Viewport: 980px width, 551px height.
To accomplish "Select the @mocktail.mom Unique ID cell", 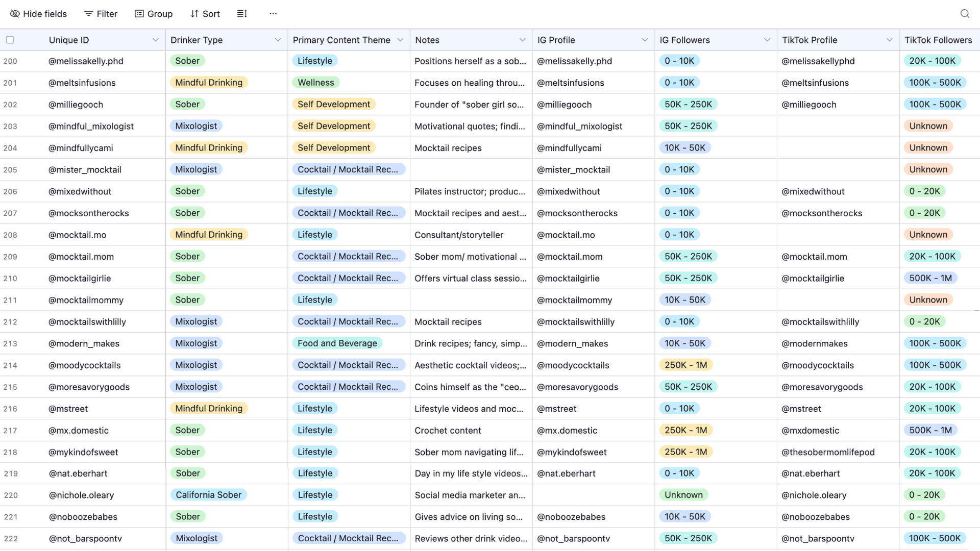I will pyautogui.click(x=81, y=257).
